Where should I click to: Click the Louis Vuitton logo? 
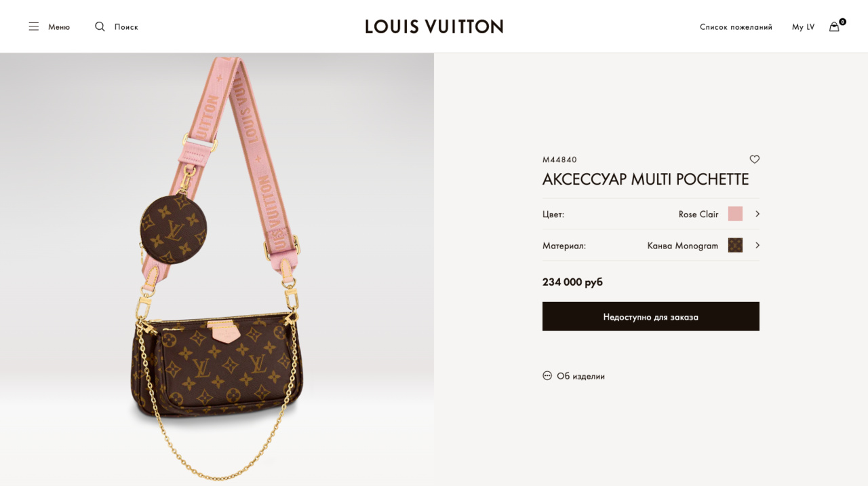click(x=434, y=26)
